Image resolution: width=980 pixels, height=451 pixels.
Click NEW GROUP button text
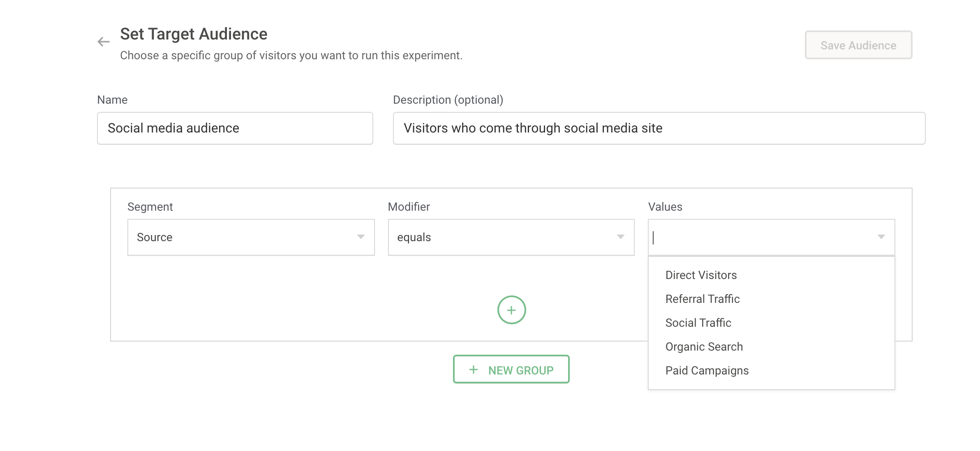520,370
